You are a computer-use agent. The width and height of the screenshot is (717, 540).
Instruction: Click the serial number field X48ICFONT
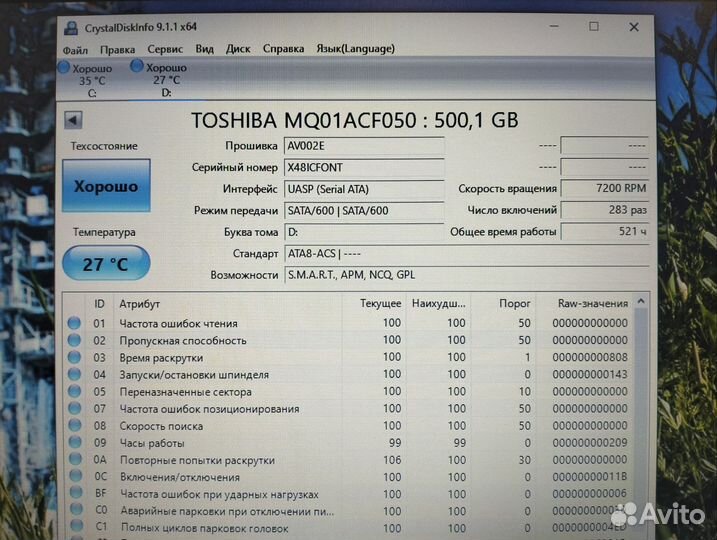pyautogui.click(x=363, y=167)
